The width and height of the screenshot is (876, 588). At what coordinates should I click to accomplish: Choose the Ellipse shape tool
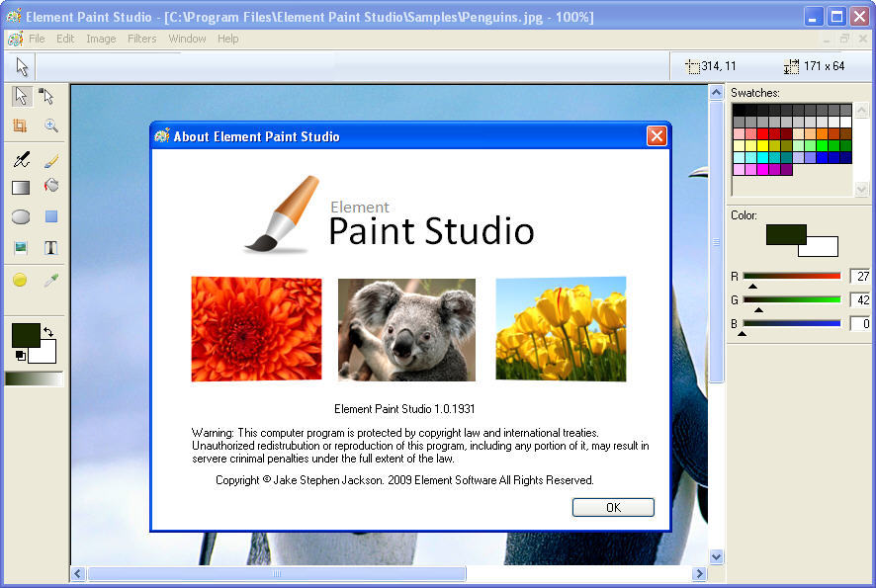[22, 214]
